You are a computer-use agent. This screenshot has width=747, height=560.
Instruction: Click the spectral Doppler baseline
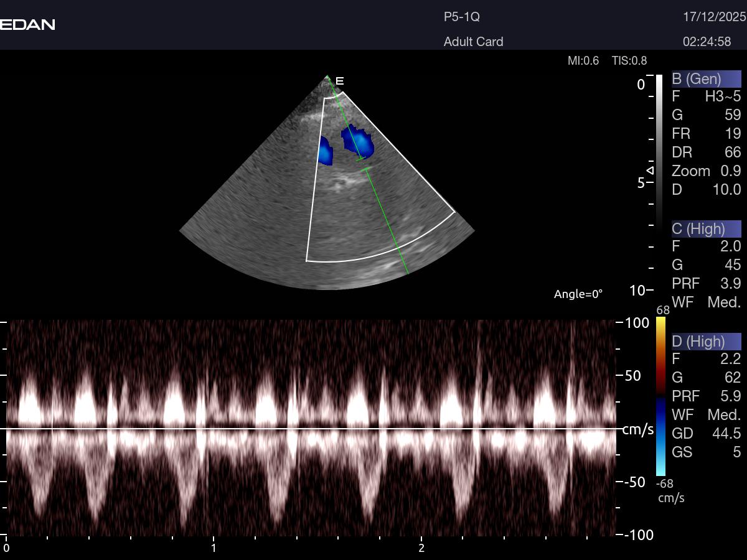311,428
